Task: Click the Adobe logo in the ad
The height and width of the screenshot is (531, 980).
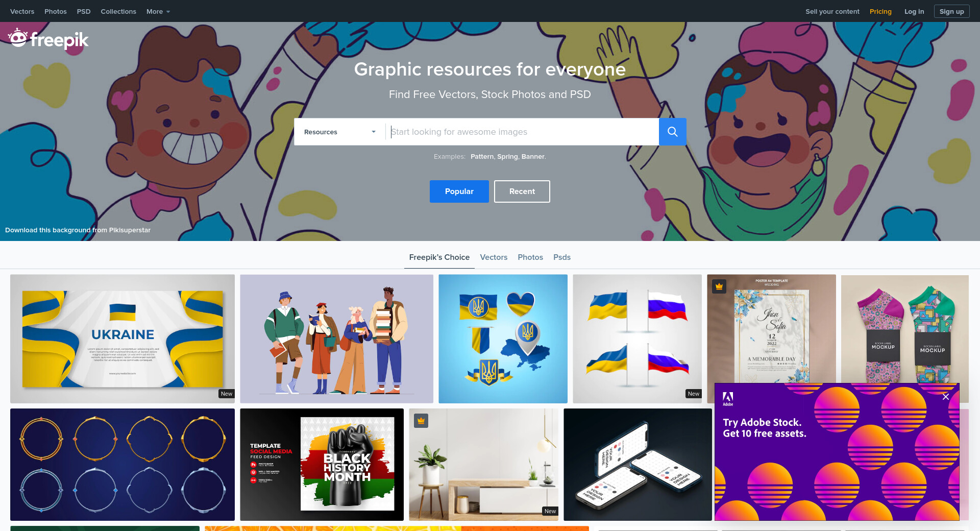Action: click(x=728, y=399)
